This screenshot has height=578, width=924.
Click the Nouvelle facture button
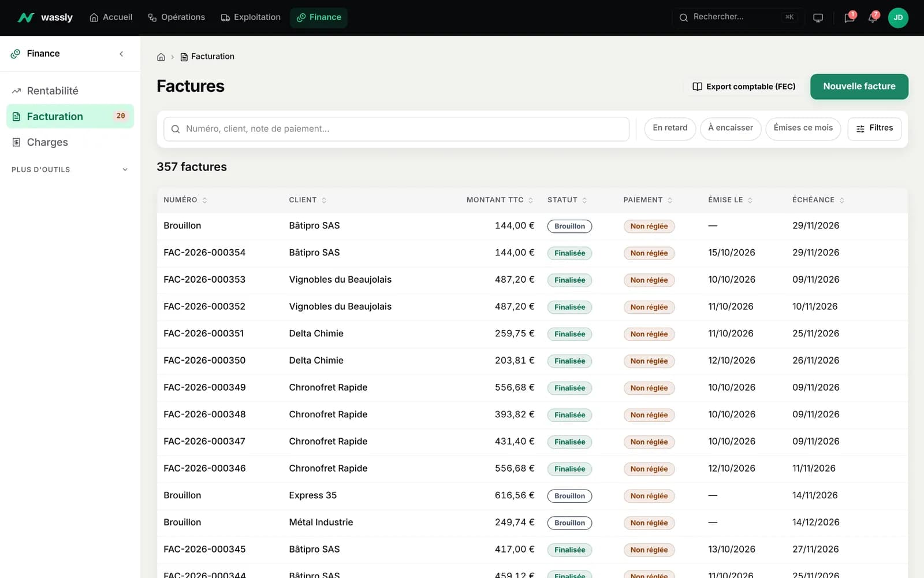click(859, 87)
